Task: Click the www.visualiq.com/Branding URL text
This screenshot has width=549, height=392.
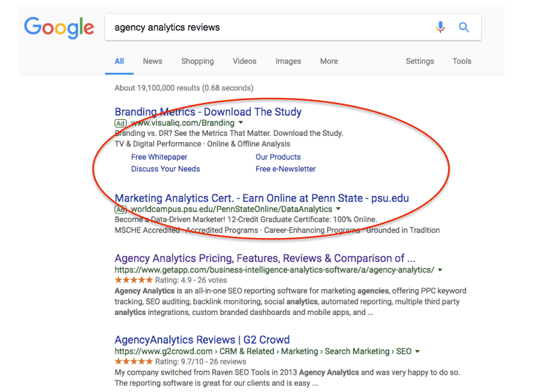Action: coord(182,123)
